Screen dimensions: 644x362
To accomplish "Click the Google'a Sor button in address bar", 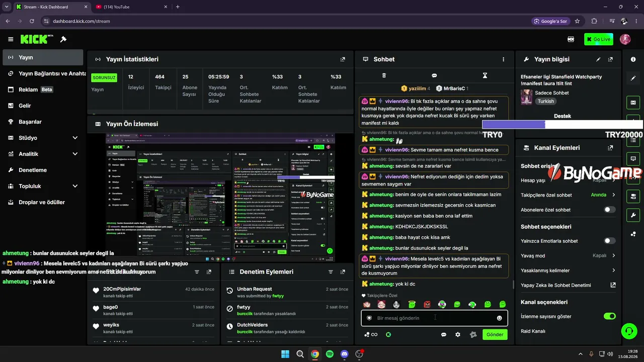I will click(550, 21).
